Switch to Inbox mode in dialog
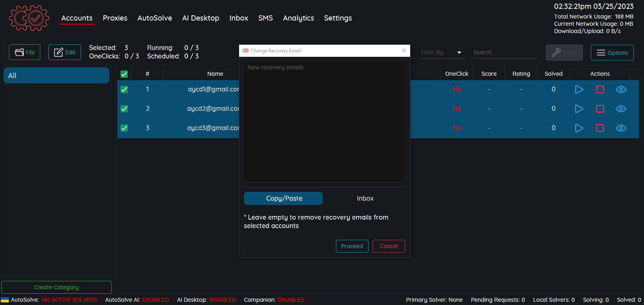 (x=365, y=198)
